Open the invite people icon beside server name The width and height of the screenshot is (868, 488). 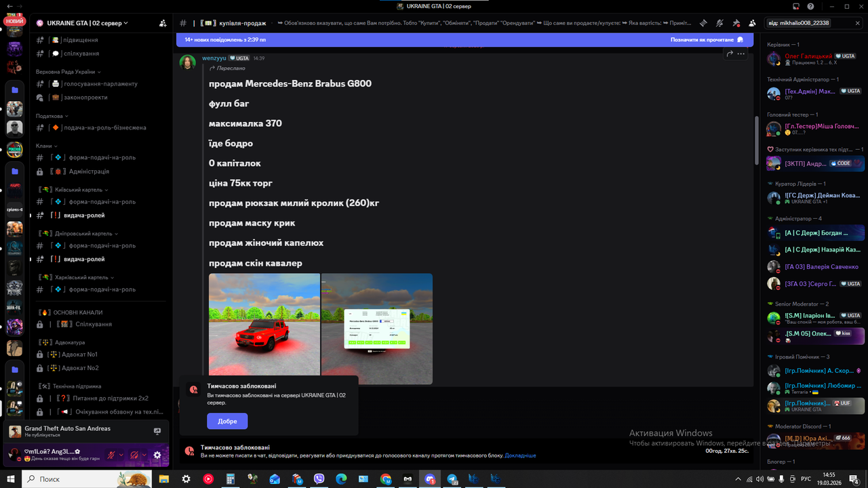tap(163, 23)
